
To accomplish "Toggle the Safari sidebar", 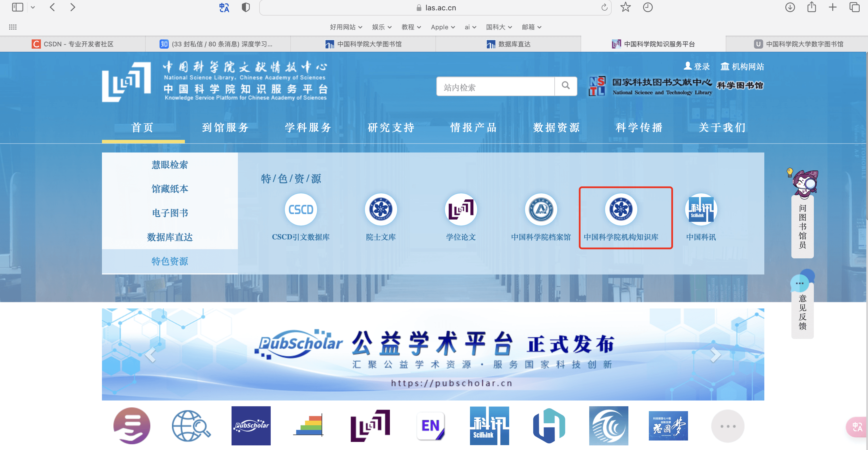I will [17, 7].
